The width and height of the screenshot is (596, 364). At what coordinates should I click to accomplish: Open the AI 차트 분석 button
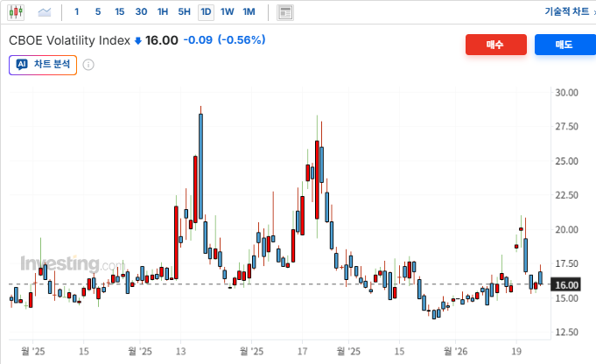43,65
